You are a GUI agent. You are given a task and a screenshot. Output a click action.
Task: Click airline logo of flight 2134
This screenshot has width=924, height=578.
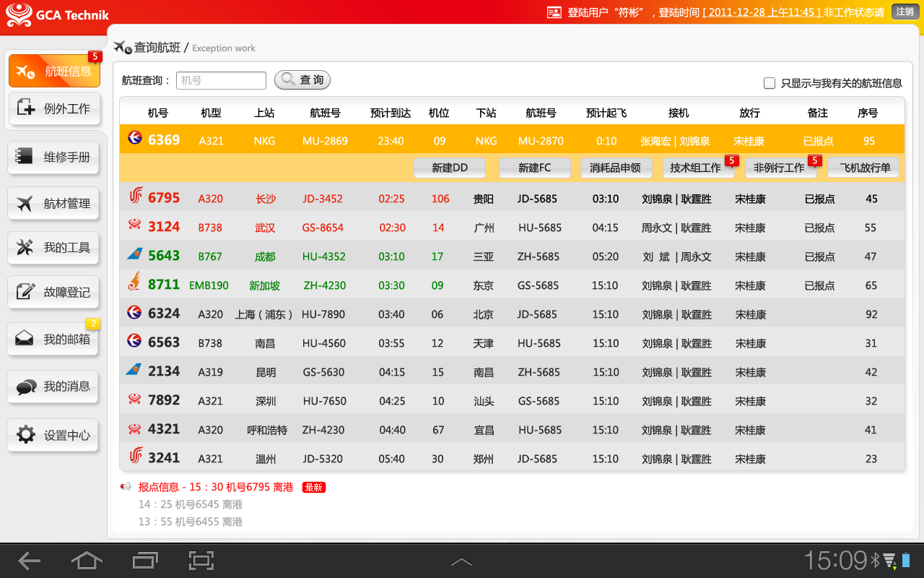coord(134,370)
